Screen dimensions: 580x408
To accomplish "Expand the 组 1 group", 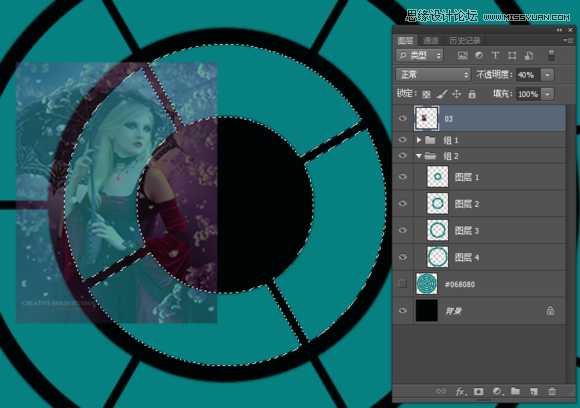I will coord(418,140).
